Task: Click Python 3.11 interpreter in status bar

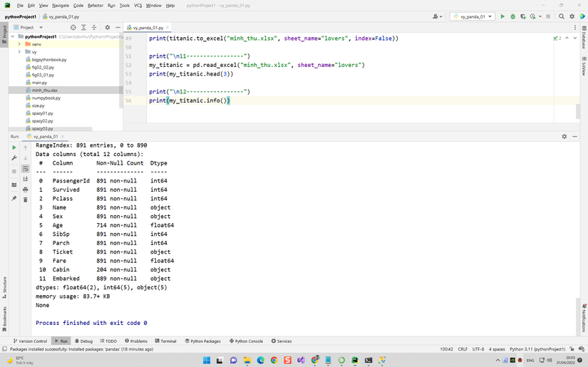Action: click(537, 349)
